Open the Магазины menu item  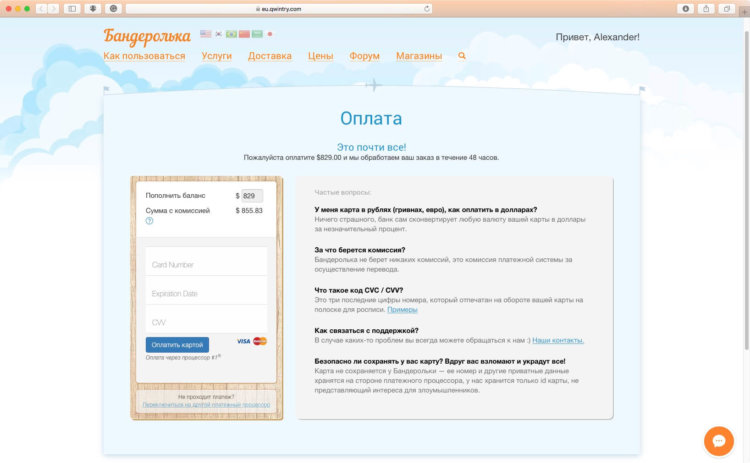[x=419, y=56]
